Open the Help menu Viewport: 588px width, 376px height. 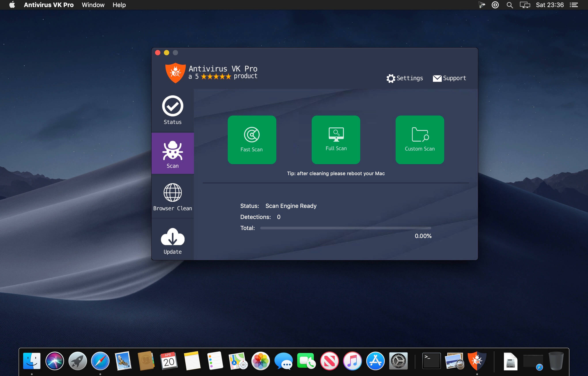tap(119, 5)
